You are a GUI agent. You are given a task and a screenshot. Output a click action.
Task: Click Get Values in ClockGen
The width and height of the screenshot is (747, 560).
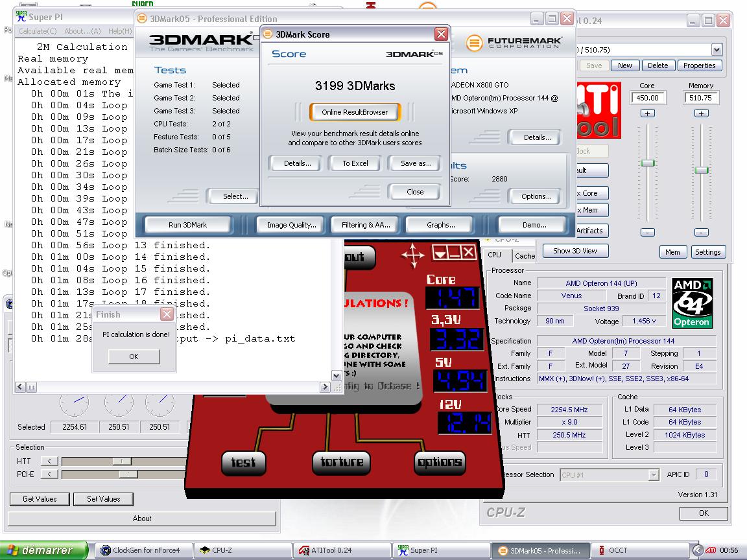pyautogui.click(x=40, y=499)
